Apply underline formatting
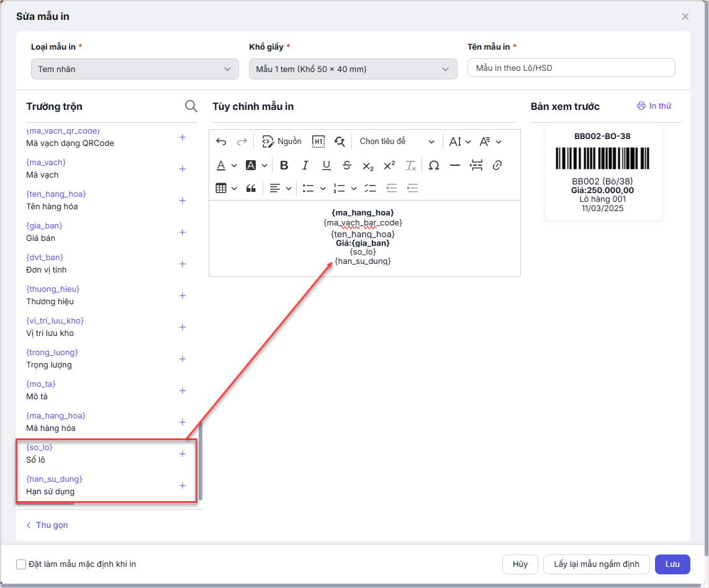The image size is (709, 588). point(326,165)
